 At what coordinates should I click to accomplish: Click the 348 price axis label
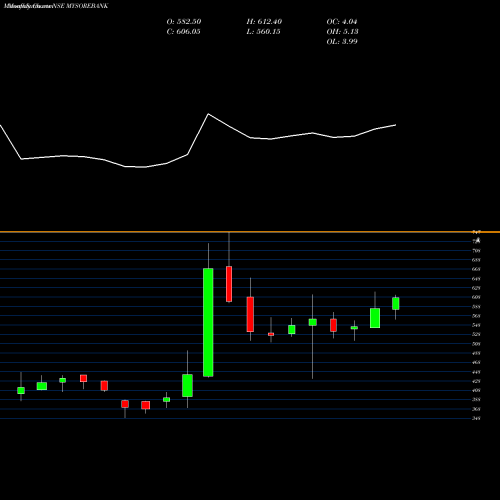coord(476,418)
